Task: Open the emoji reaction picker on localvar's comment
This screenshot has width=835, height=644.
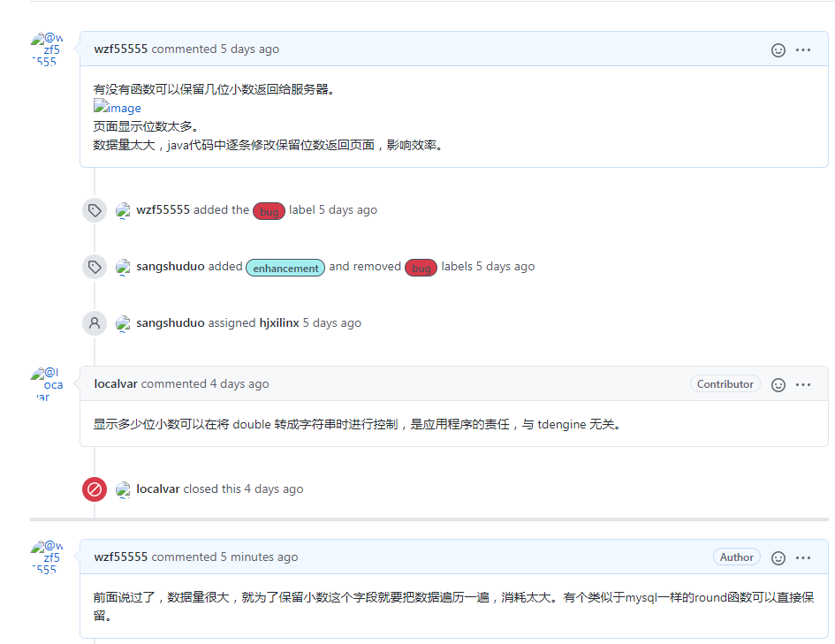Action: (x=778, y=384)
